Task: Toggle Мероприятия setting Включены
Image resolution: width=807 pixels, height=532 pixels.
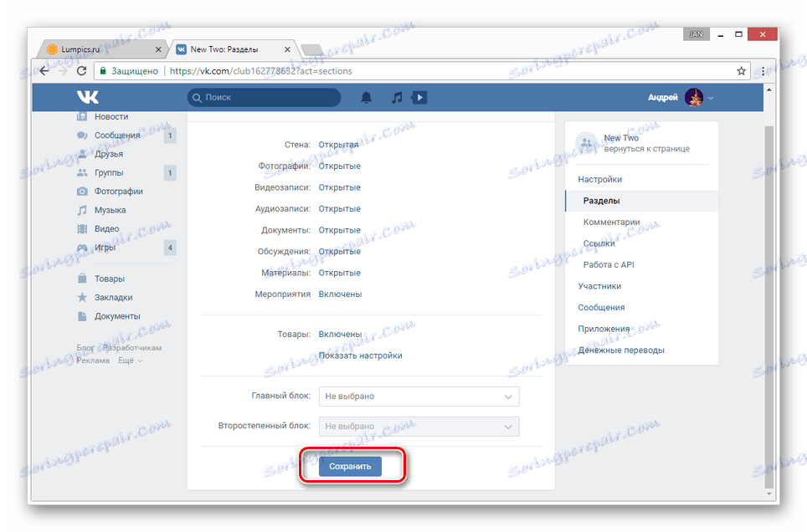Action: [x=340, y=294]
